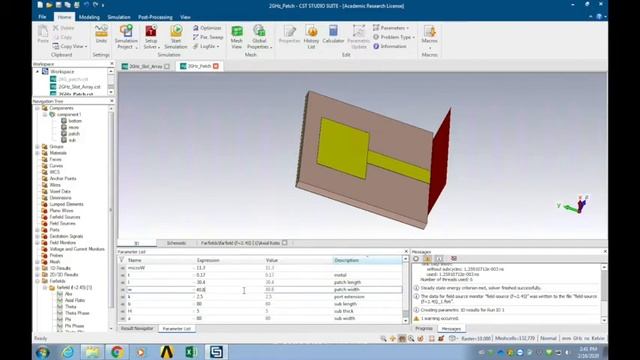
Task: Switch to the Progress tab
Action: coord(424,329)
